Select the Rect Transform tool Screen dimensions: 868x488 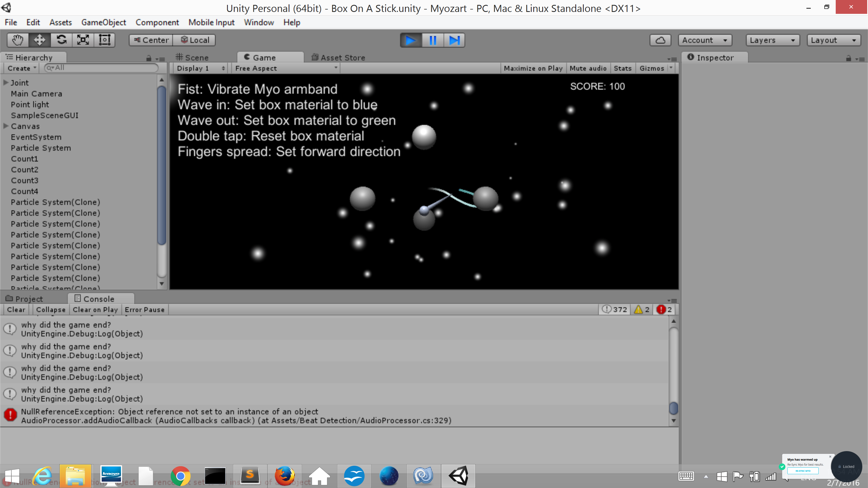pos(104,40)
